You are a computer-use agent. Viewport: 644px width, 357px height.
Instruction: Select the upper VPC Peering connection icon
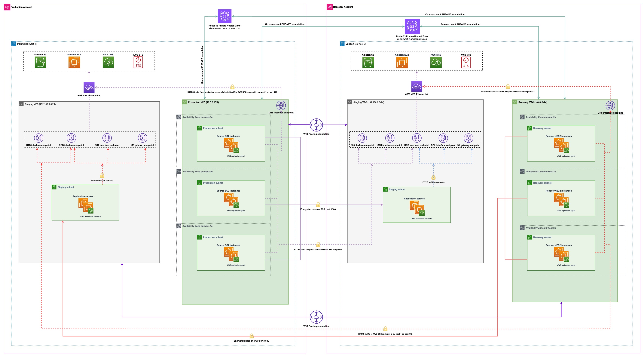[x=316, y=125]
